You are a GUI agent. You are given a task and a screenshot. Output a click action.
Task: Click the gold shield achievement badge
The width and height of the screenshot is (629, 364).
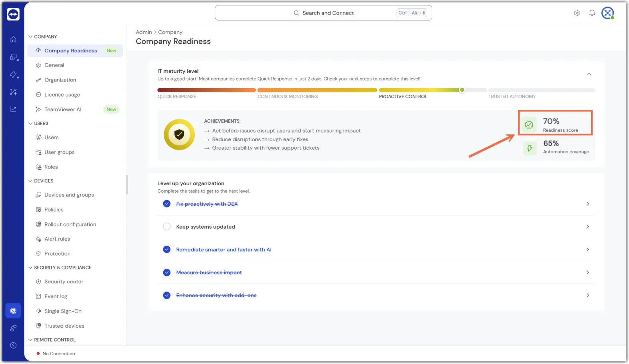(179, 134)
